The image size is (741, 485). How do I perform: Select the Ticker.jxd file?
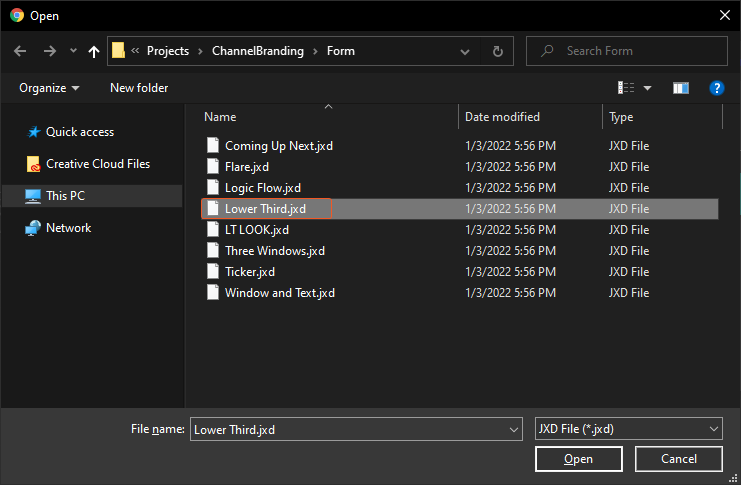(x=249, y=272)
